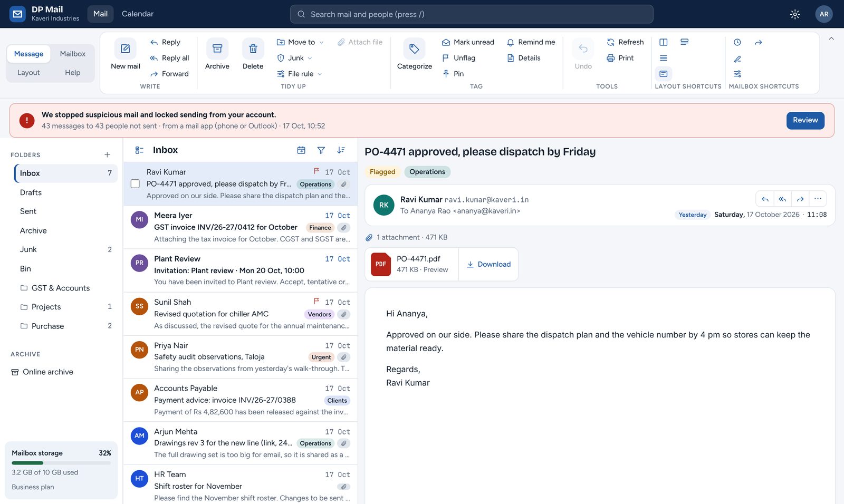Click the pen icon in Mailbox shortcuts
The width and height of the screenshot is (844, 504).
(737, 59)
